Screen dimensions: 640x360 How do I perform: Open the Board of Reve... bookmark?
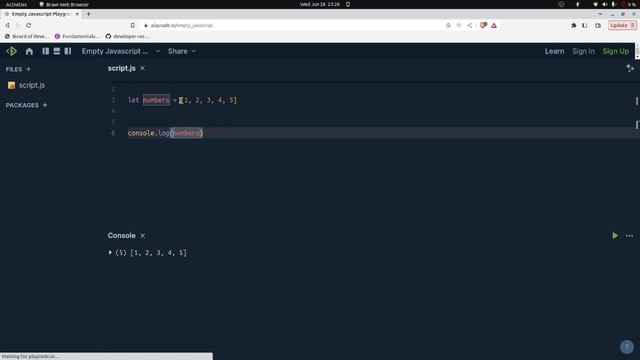click(x=27, y=36)
